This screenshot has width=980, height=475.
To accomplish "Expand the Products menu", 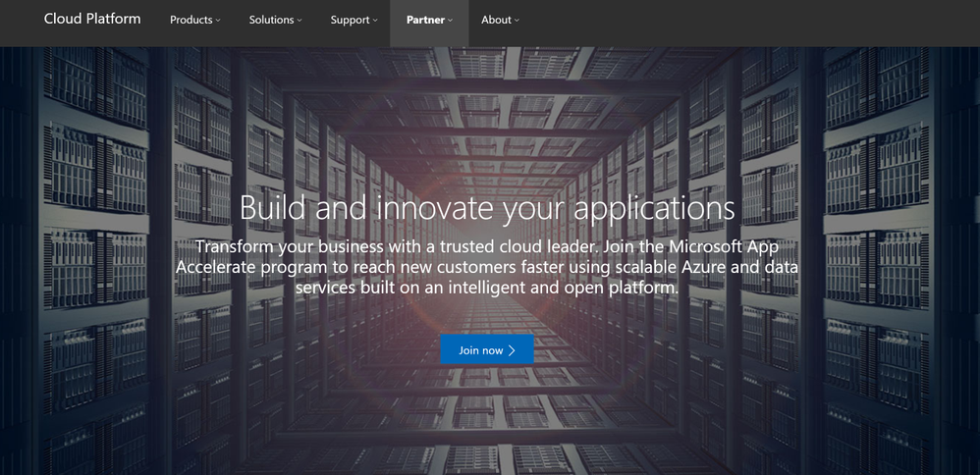I will click(195, 20).
